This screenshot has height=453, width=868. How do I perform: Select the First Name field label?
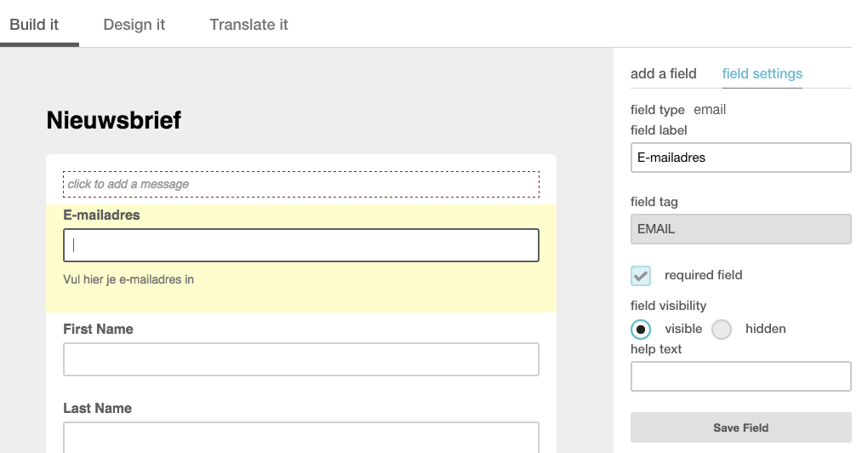98,329
